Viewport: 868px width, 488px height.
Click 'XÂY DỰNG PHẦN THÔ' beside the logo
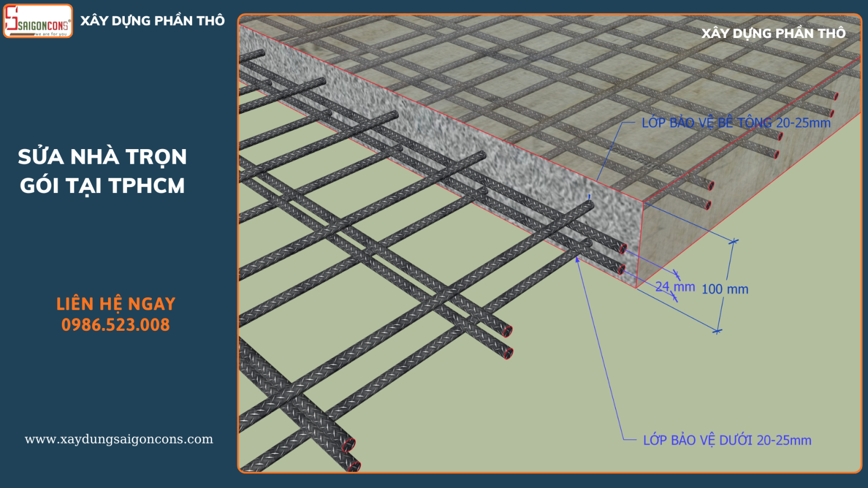point(152,21)
